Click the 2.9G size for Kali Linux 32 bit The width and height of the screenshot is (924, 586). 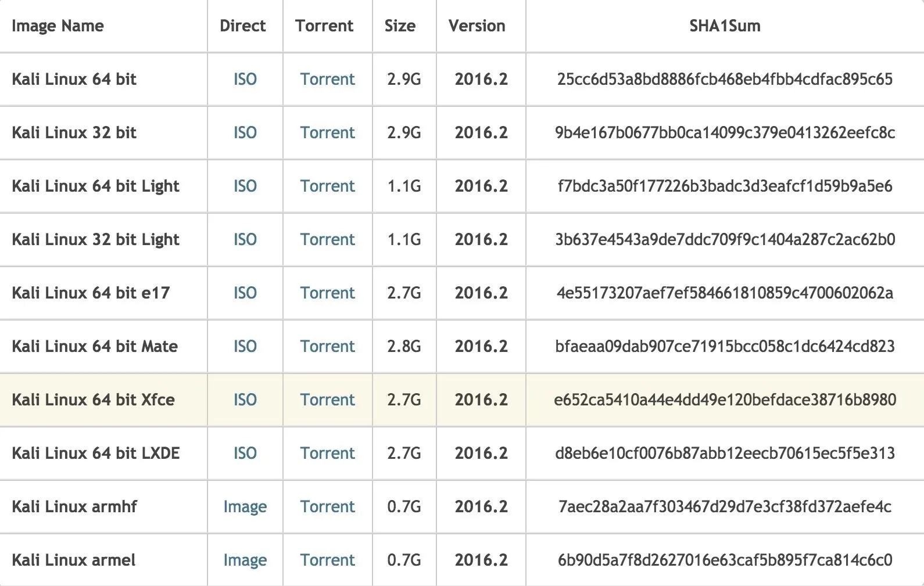404,132
